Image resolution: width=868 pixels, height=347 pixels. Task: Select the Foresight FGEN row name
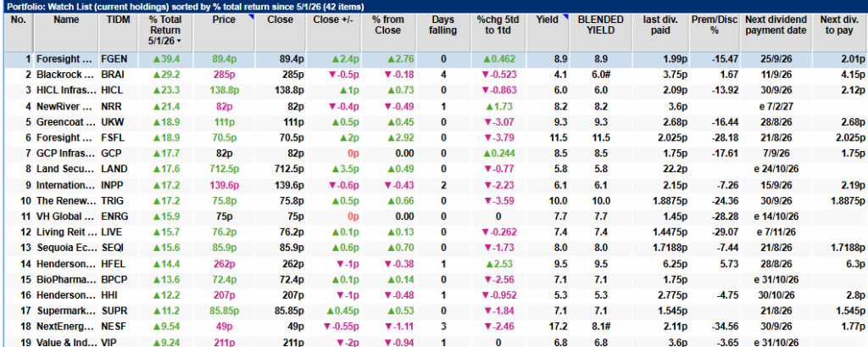pyautogui.click(x=66, y=59)
